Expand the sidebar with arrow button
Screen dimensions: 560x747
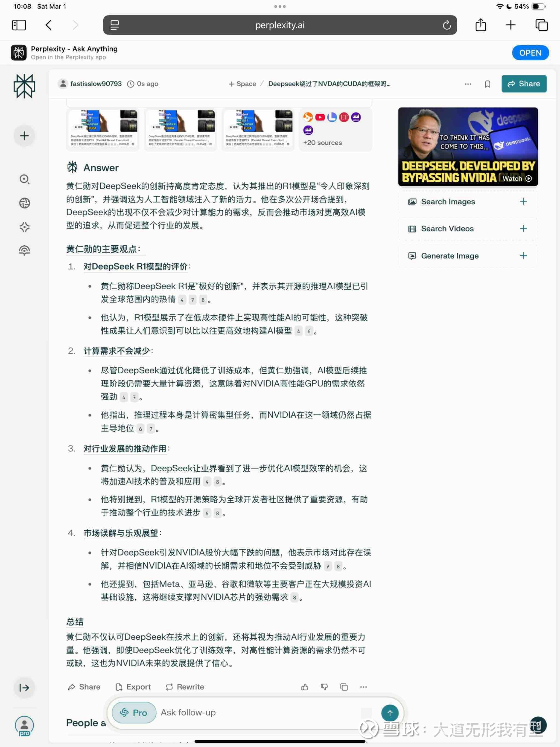click(24, 688)
